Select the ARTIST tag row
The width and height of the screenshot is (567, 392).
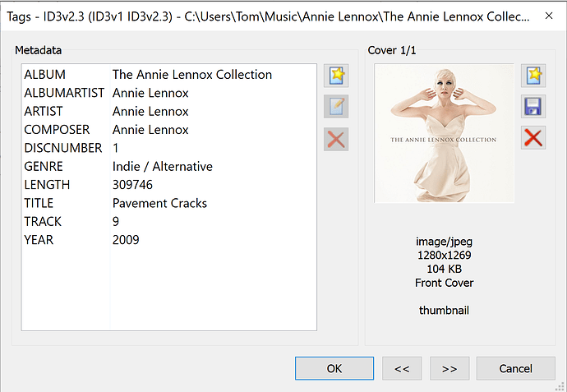pyautogui.click(x=169, y=112)
